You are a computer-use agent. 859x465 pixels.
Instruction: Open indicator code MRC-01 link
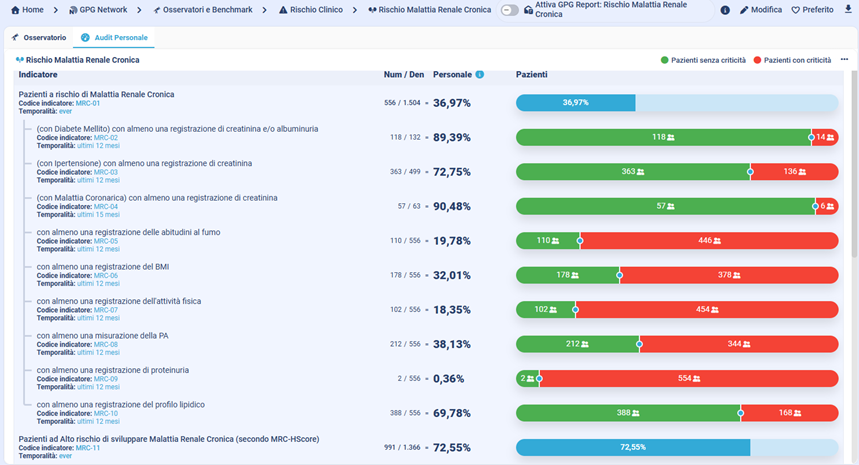click(x=89, y=103)
